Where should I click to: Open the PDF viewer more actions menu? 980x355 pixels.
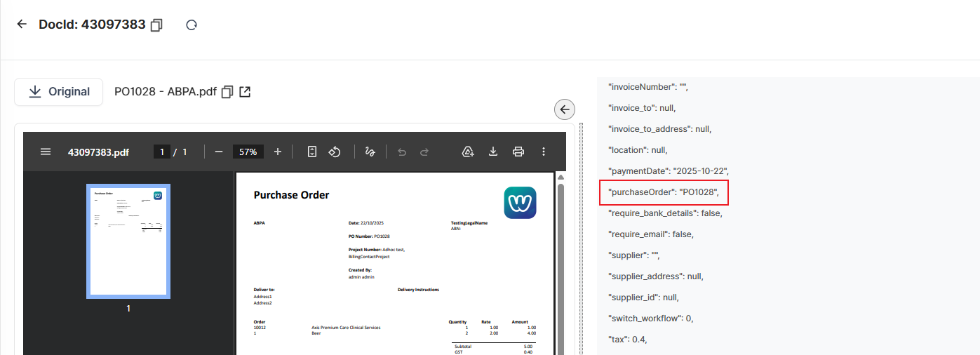pos(544,152)
